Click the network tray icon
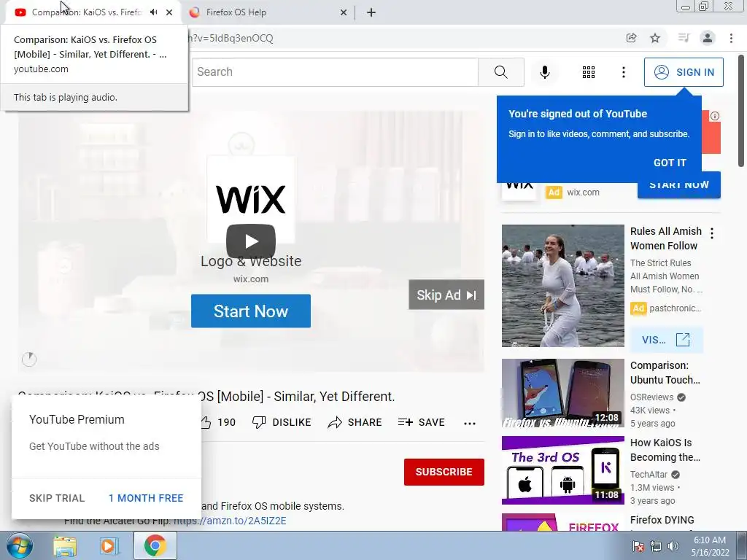747x560 pixels. coord(656,546)
